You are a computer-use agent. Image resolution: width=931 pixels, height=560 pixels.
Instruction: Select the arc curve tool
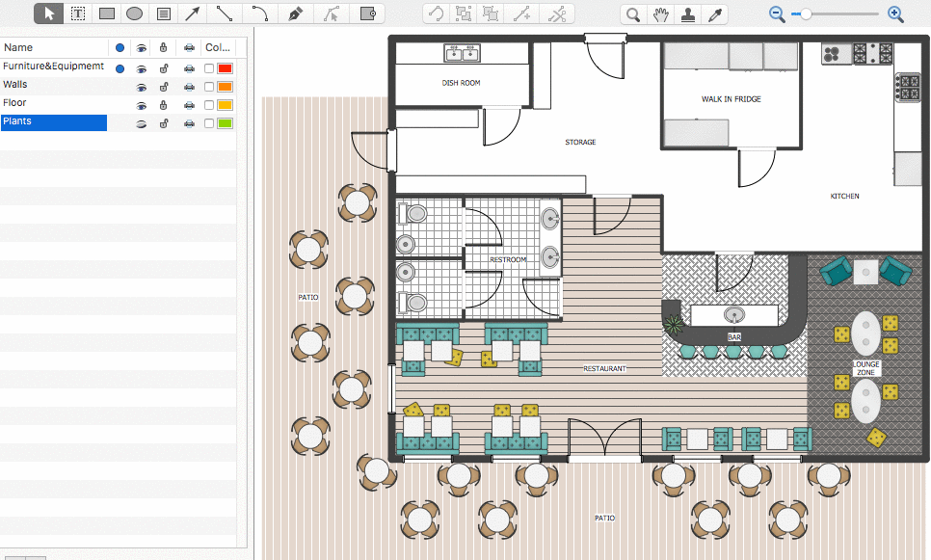[x=259, y=13]
